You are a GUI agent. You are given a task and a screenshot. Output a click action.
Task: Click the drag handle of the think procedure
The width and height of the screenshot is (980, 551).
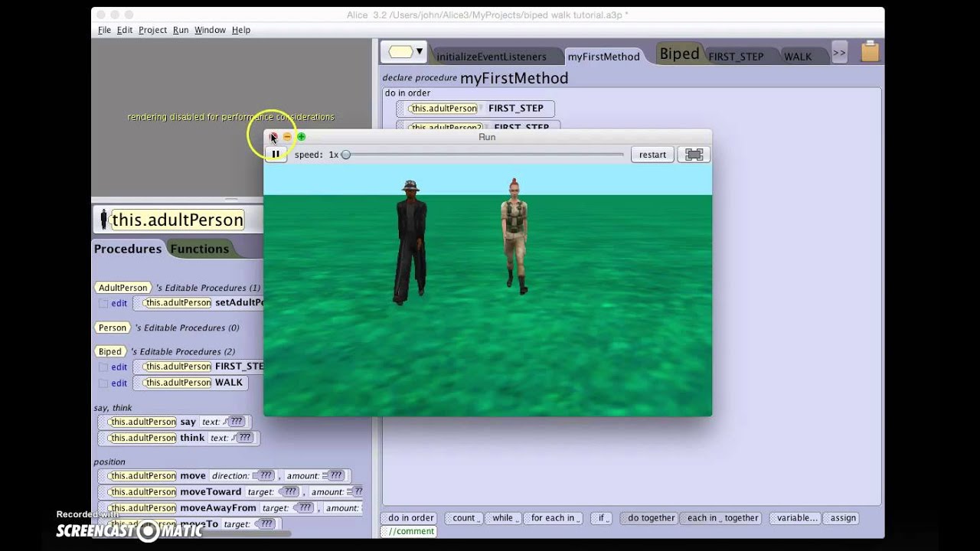coord(103,438)
